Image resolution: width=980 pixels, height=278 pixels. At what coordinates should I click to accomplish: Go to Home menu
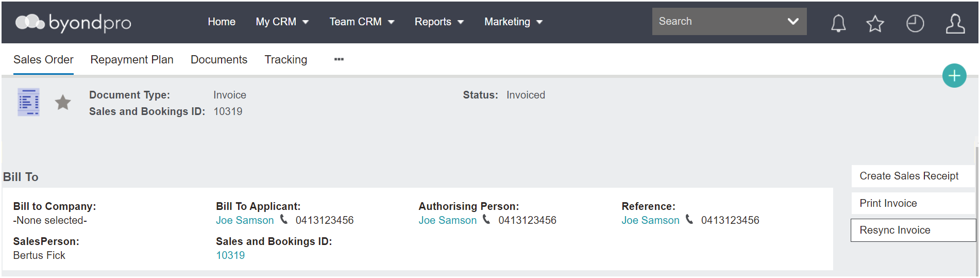point(222,22)
